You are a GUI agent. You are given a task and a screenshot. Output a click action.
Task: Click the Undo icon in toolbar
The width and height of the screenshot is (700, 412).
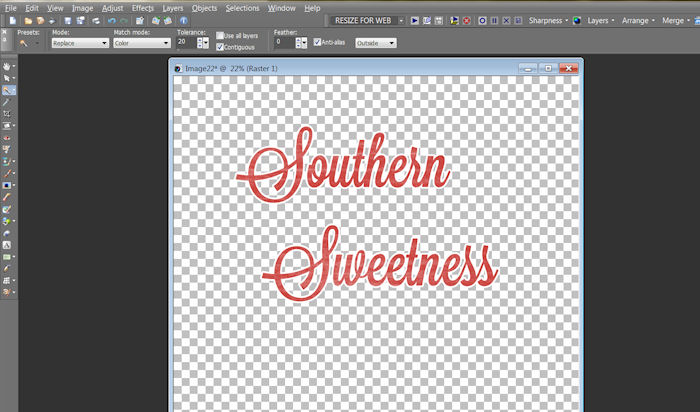click(x=111, y=20)
